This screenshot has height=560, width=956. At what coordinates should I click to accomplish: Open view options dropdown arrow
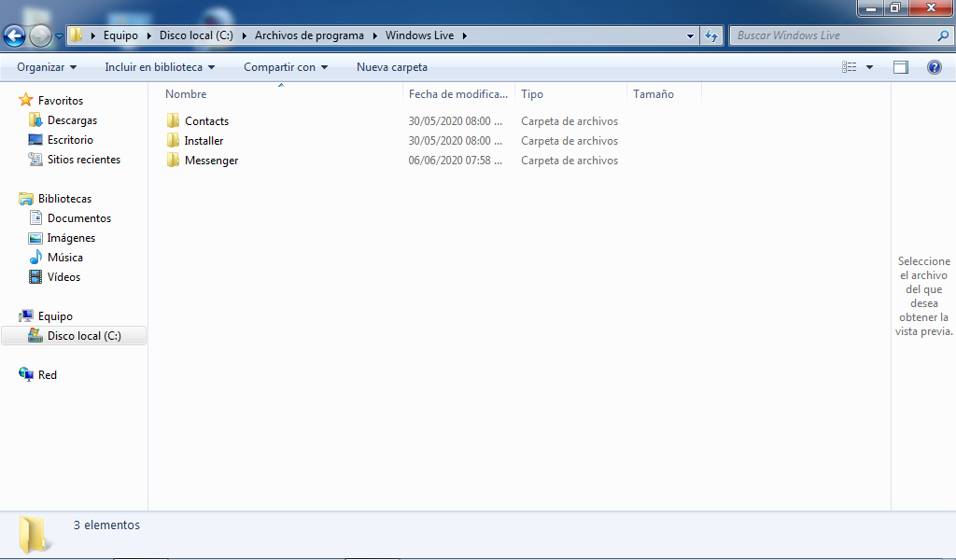tap(869, 67)
